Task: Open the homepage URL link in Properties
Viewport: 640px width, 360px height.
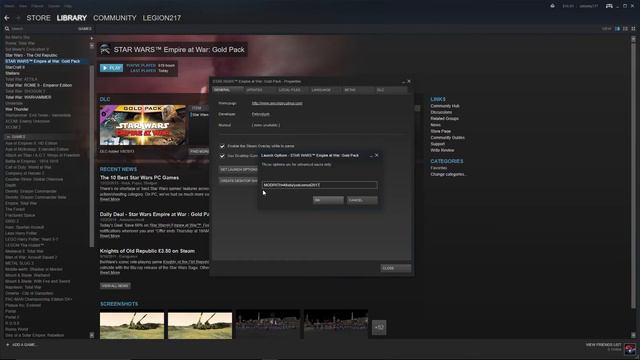Action: tap(277, 103)
